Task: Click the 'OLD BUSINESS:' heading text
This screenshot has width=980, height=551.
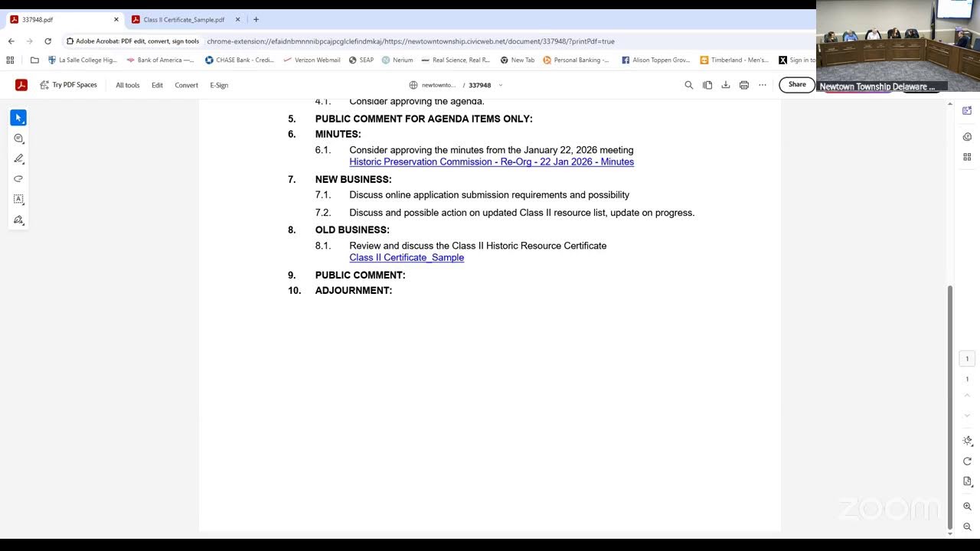Action: (x=352, y=230)
